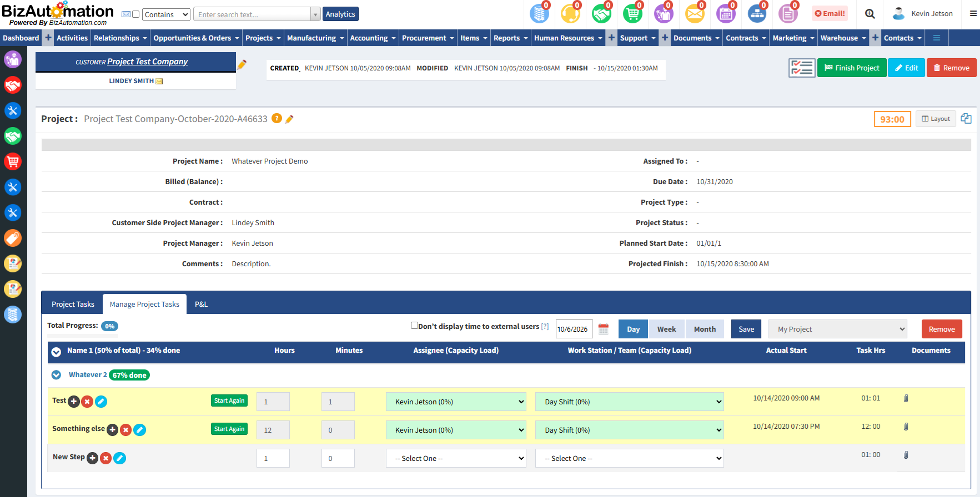
Task: Open My Project dropdown
Action: pos(838,329)
